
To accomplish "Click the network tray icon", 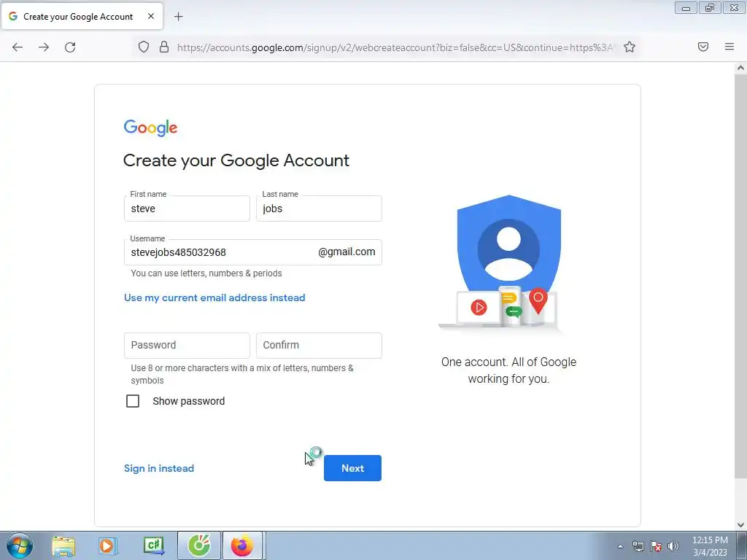I will (x=638, y=546).
